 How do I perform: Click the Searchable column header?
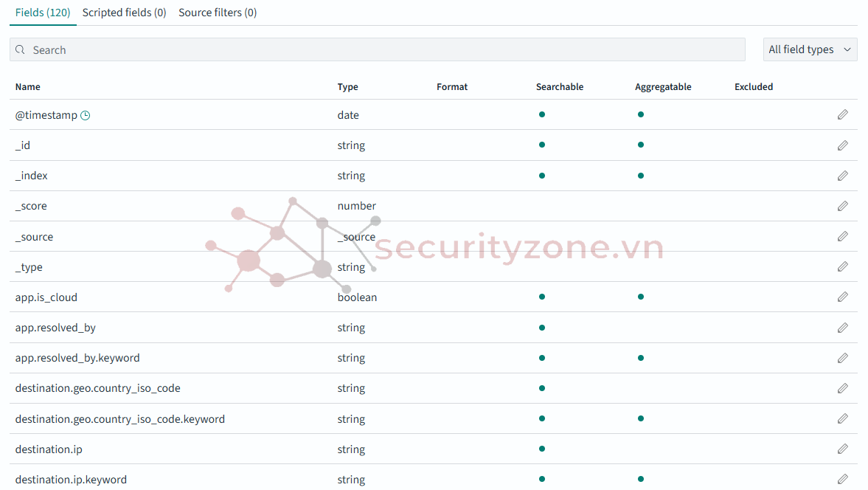click(559, 86)
